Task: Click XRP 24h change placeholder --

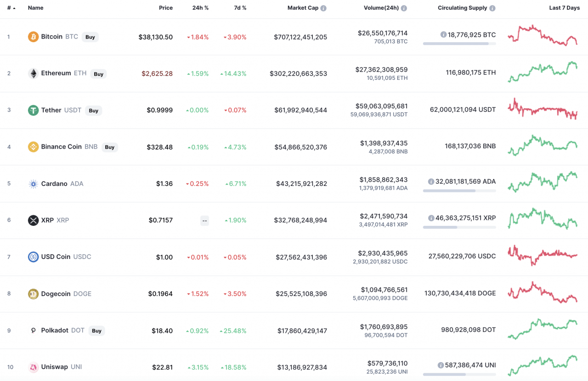Action: (x=204, y=221)
